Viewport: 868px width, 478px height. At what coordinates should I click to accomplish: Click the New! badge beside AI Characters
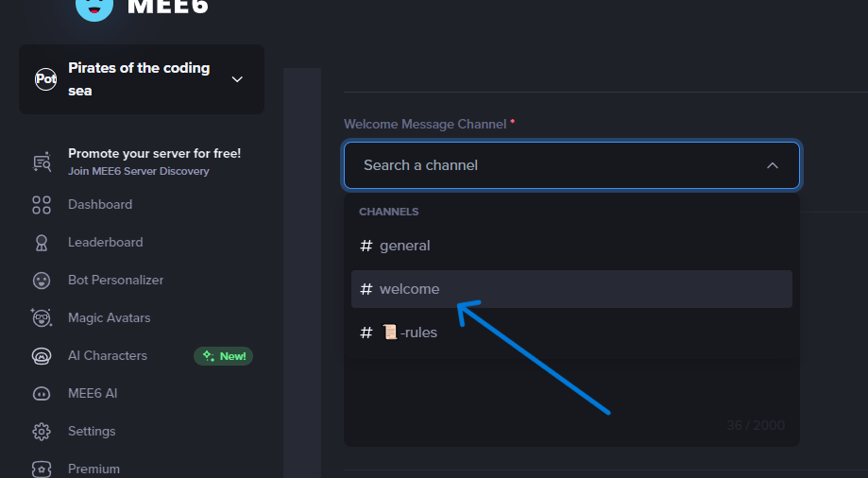click(x=224, y=356)
